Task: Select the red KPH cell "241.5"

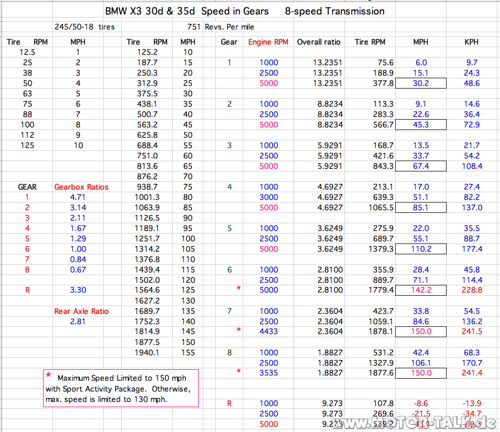Action: click(x=472, y=332)
